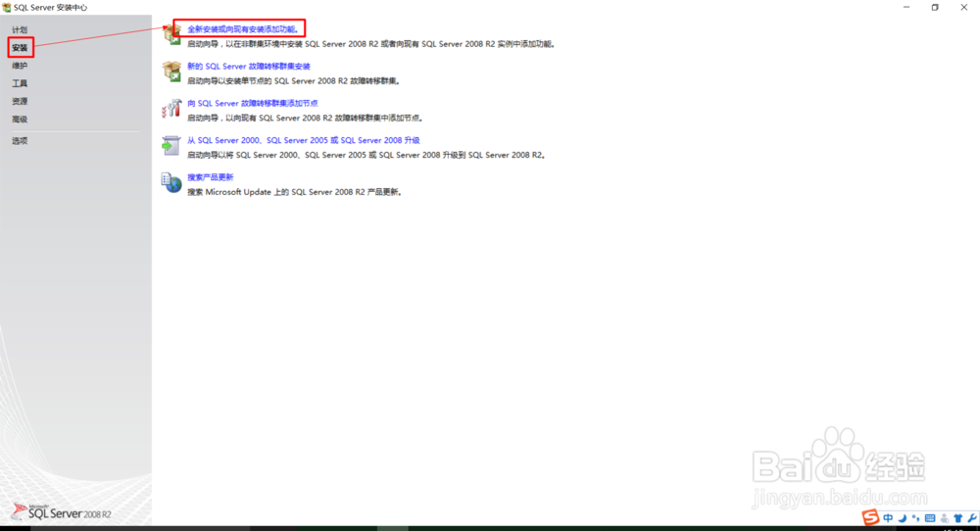
Task: Click the upgrade SQL Server icon
Action: (x=171, y=146)
